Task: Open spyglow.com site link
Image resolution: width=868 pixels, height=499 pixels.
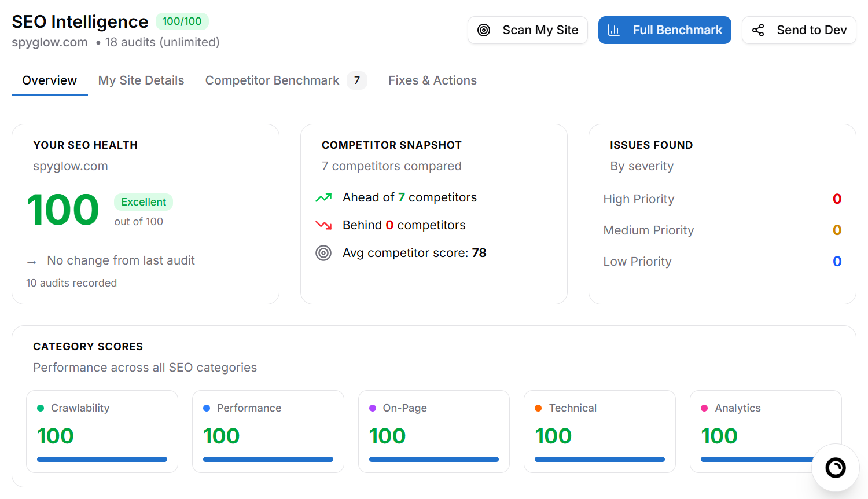Action: click(x=49, y=42)
